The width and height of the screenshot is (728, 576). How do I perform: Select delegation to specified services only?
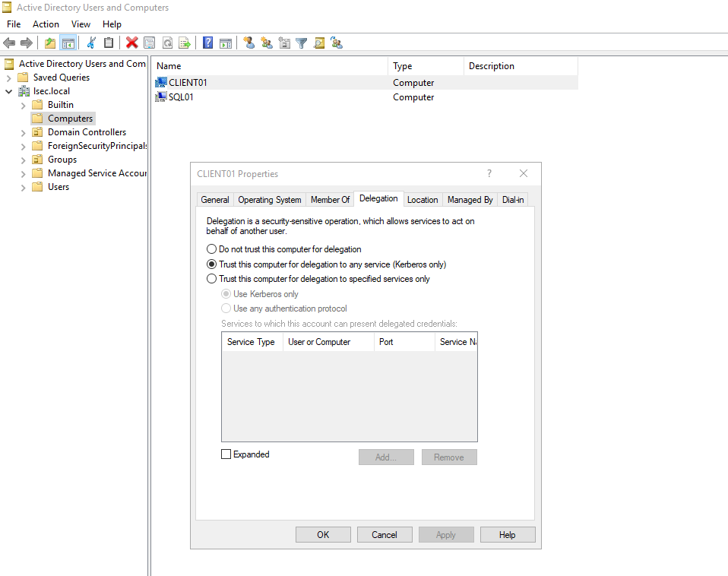point(211,278)
